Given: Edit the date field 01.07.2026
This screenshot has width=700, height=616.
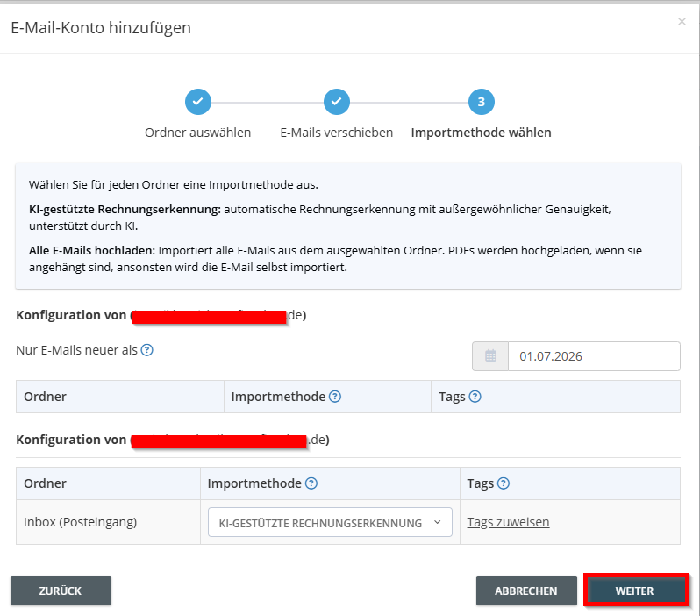Looking at the screenshot, I should 594,356.
